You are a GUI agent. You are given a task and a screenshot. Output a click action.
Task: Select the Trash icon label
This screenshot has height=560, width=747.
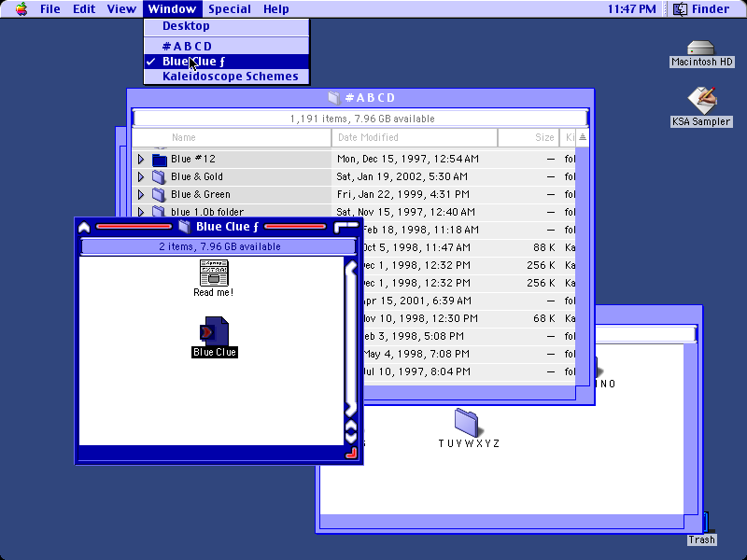point(701,539)
